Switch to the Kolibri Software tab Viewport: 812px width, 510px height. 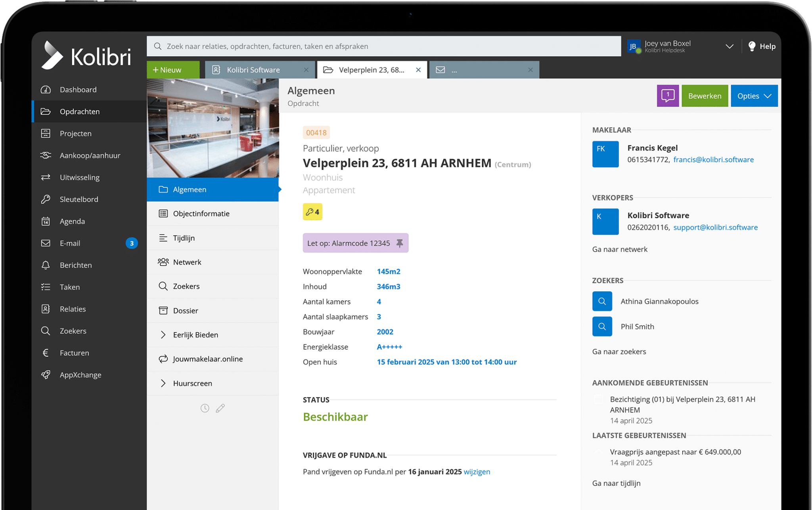pyautogui.click(x=254, y=69)
